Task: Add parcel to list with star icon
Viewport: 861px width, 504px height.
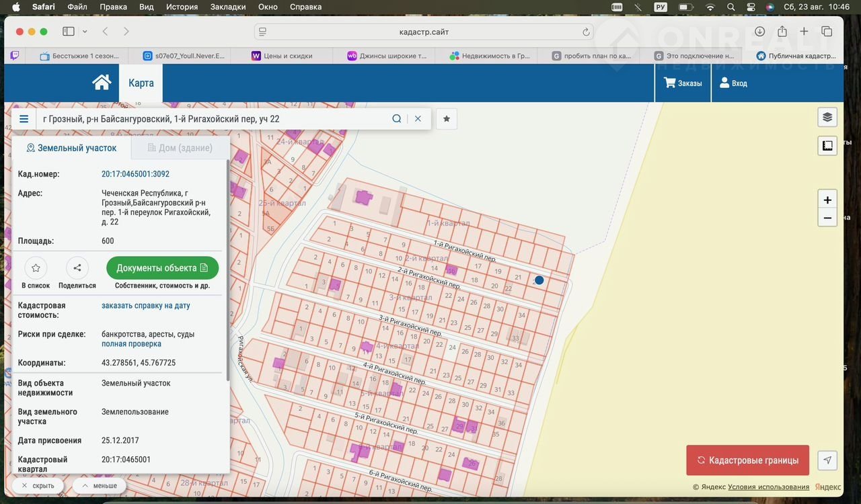Action: pyautogui.click(x=36, y=268)
